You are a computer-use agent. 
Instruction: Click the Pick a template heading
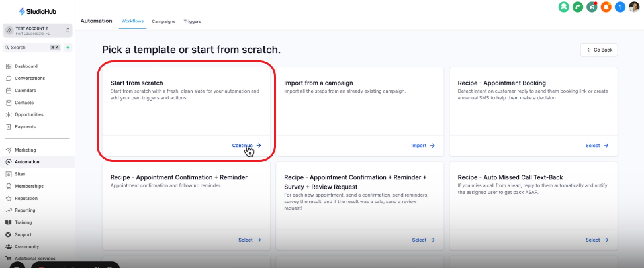click(x=191, y=50)
